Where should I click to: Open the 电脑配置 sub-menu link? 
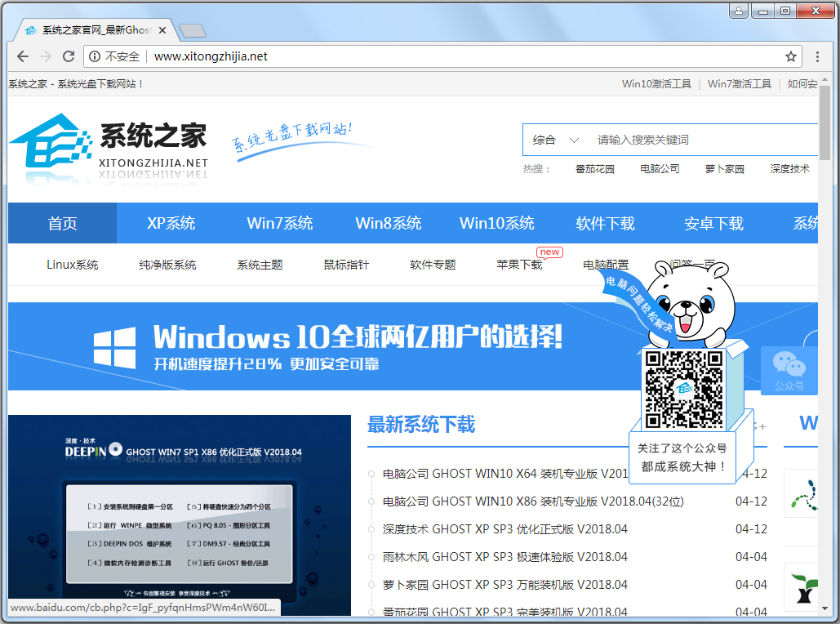coord(606,265)
